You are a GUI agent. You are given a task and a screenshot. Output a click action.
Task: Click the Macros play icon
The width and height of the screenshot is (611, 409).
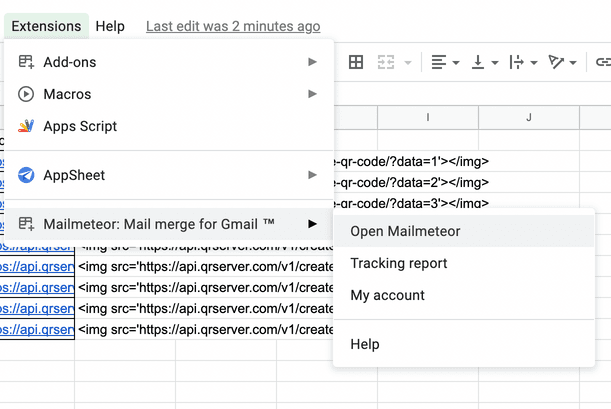pyautogui.click(x=26, y=94)
